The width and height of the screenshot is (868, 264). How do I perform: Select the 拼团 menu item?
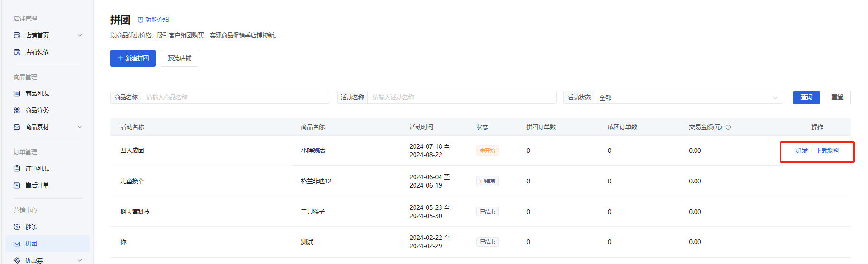(47, 244)
